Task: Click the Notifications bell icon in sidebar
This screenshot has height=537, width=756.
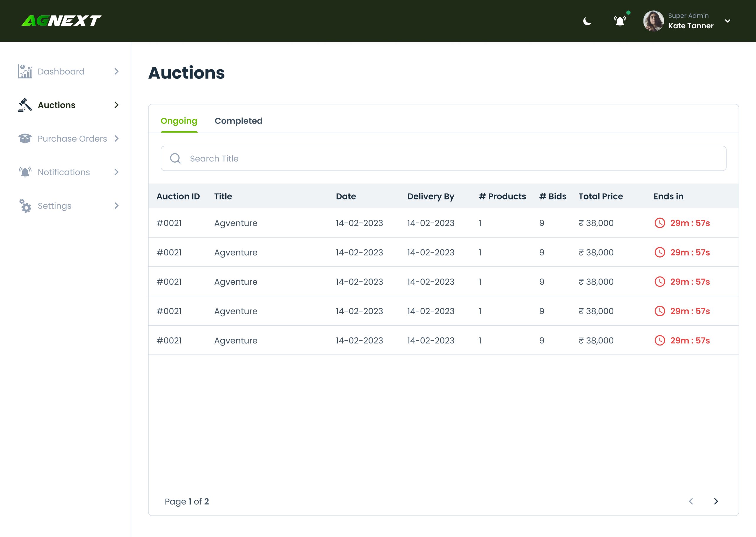Action: (x=25, y=172)
